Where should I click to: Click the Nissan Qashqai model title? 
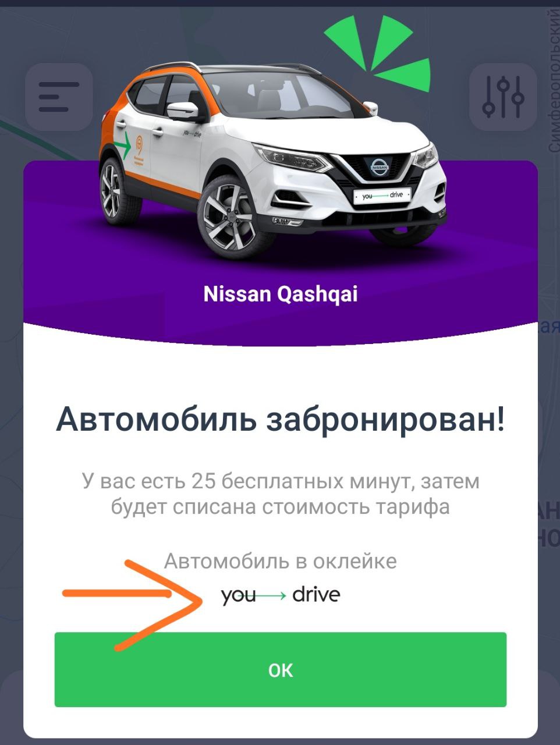pyautogui.click(x=281, y=294)
